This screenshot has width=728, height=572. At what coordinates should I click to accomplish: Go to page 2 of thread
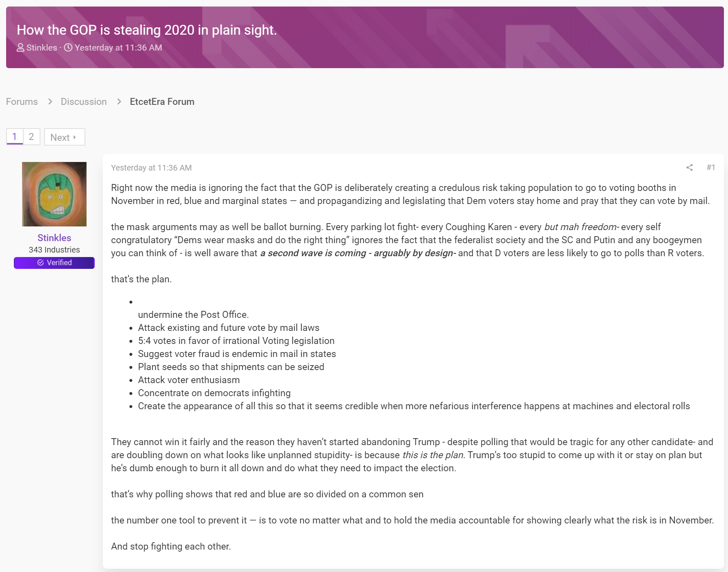coord(31,137)
